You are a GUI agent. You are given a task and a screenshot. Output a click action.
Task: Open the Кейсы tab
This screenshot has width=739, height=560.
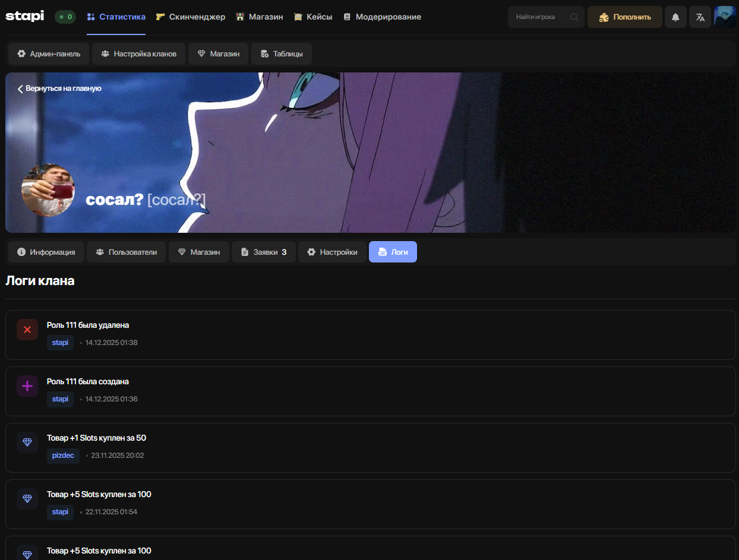313,17
